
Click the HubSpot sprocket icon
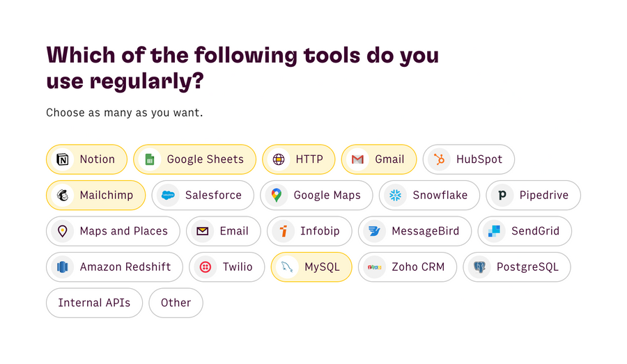[439, 159]
